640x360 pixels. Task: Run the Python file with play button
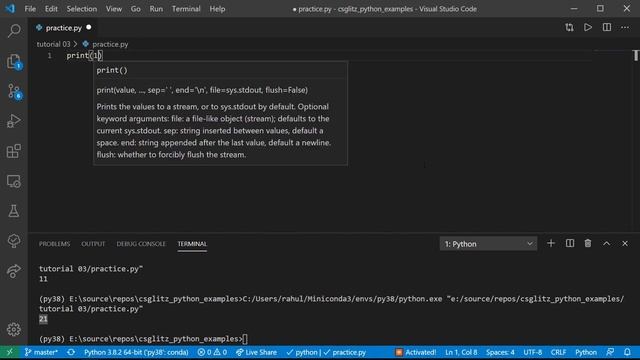click(588, 28)
